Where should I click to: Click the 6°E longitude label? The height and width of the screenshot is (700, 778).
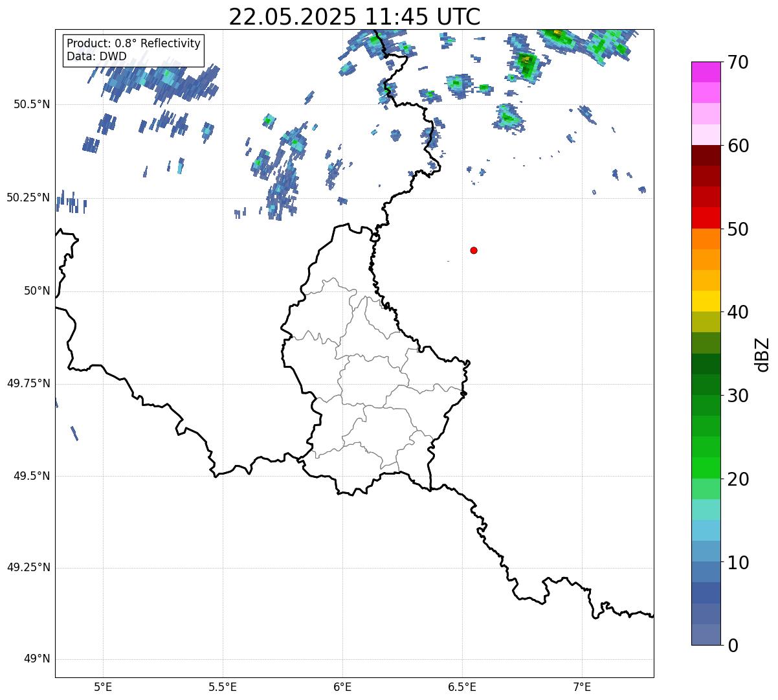click(342, 687)
